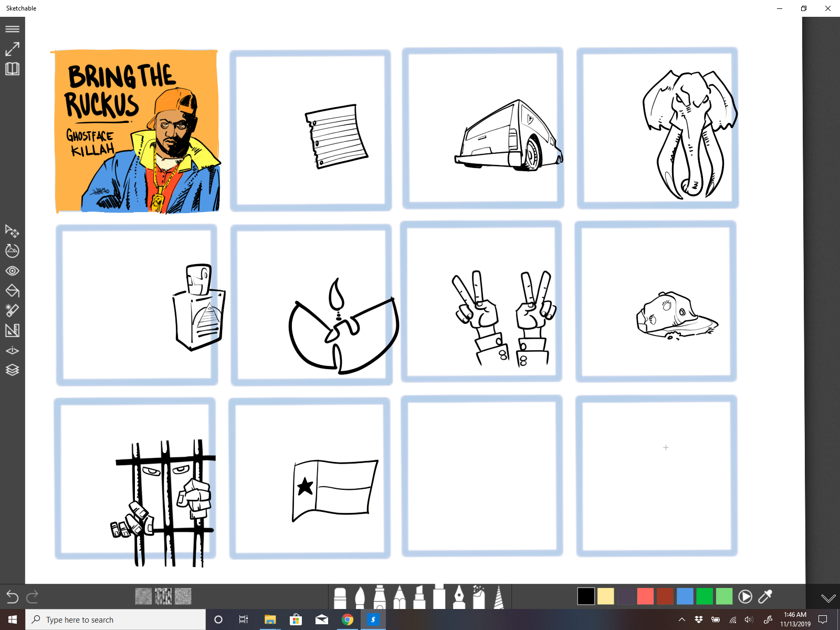Screen dimensions: 840x630
Task: Show hidden system tray icons
Action: coord(682,619)
